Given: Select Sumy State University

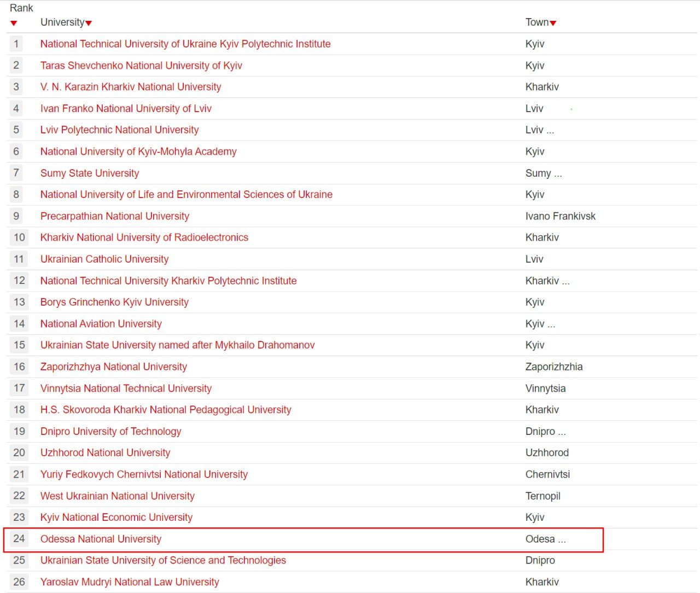Looking at the screenshot, I should click(89, 173).
